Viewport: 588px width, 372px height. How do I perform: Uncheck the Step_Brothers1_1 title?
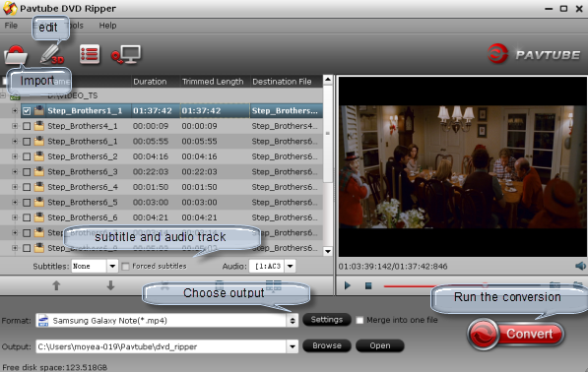pyautogui.click(x=27, y=111)
